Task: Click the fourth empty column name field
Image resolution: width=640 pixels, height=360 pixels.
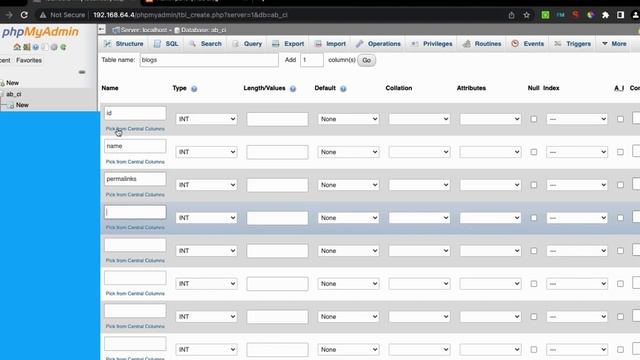Action: pyautogui.click(x=135, y=212)
